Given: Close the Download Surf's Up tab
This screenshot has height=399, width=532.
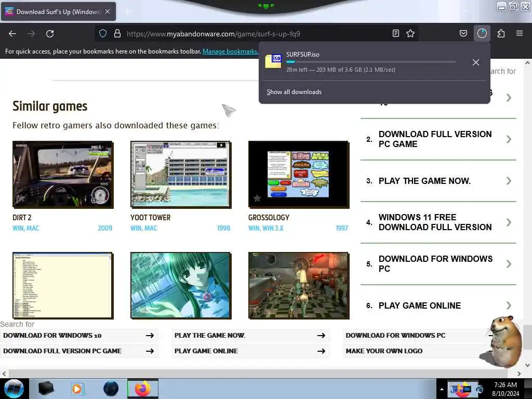Looking at the screenshot, I should (108, 11).
